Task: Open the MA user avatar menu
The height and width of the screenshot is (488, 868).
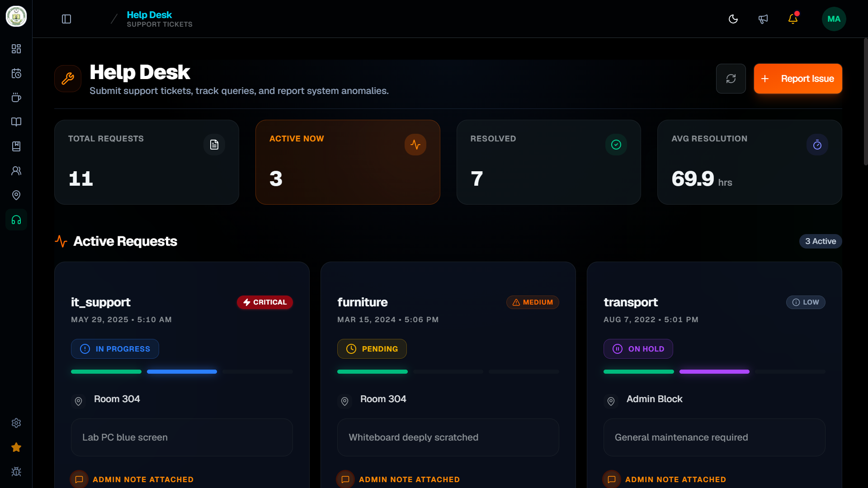Action: click(x=834, y=19)
